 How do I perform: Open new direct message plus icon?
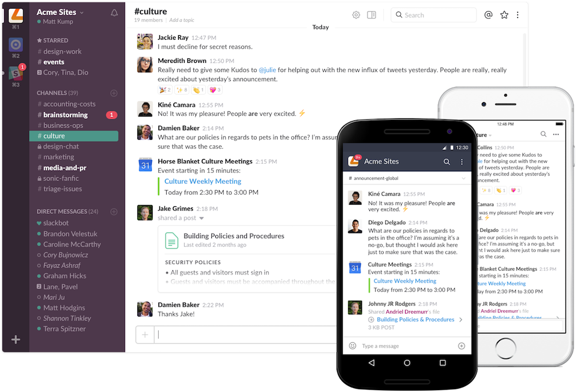114,212
